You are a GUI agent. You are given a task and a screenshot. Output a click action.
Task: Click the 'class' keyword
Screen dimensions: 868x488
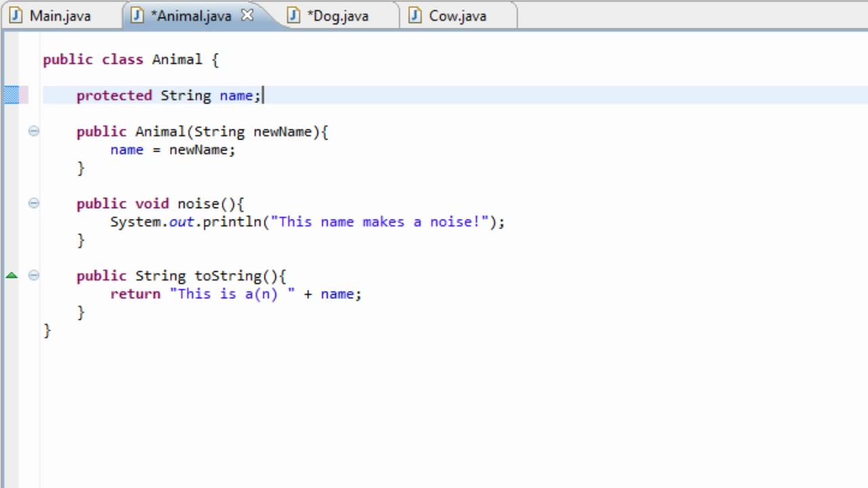122,60
